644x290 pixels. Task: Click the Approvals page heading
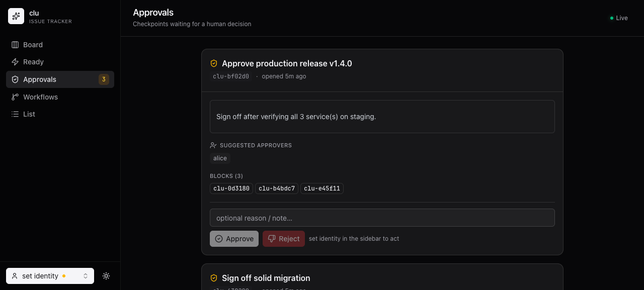[153, 13]
